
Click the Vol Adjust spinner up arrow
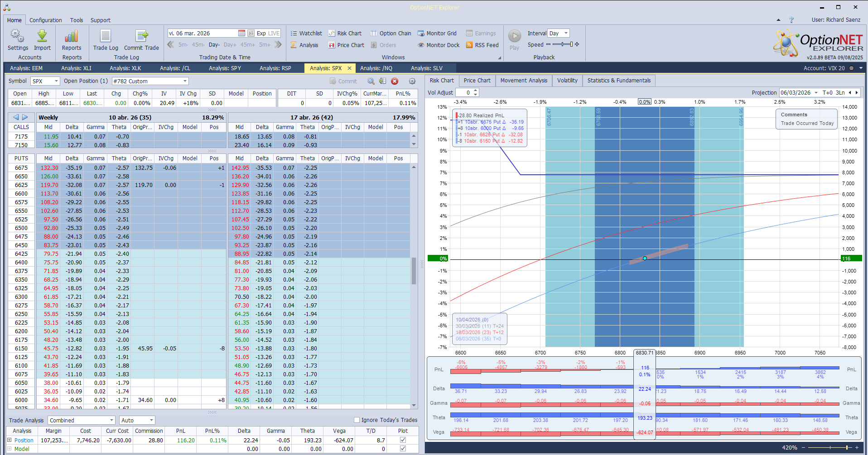[475, 91]
